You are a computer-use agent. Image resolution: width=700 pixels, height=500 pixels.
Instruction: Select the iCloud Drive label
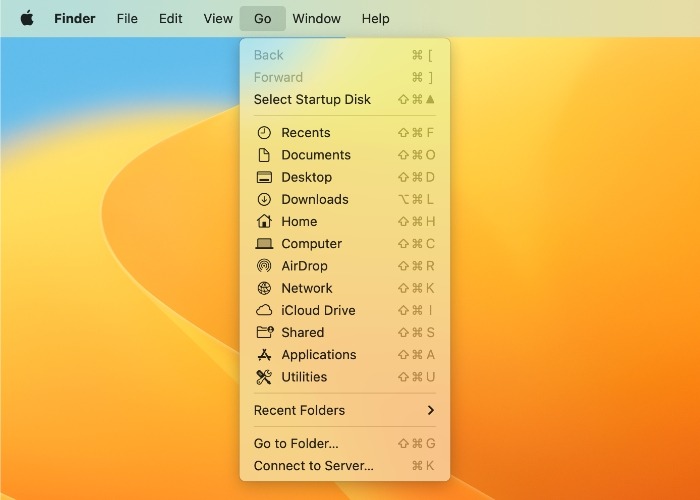point(318,310)
